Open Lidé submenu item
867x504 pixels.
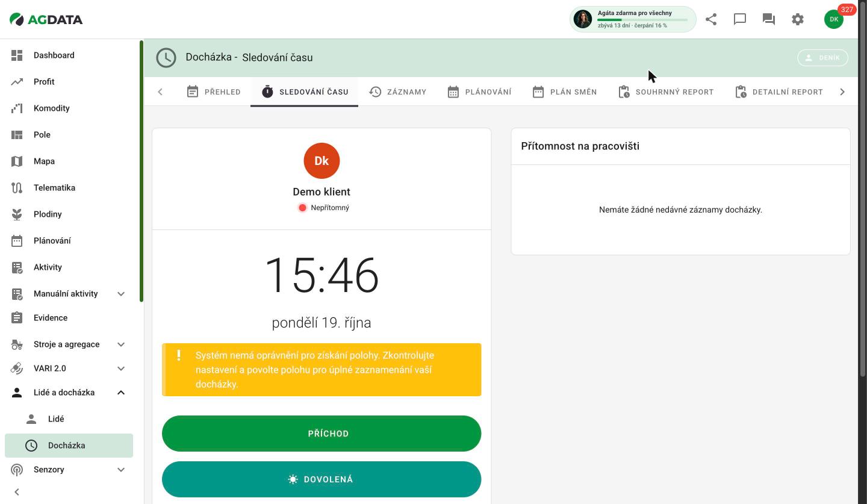[x=69, y=419]
